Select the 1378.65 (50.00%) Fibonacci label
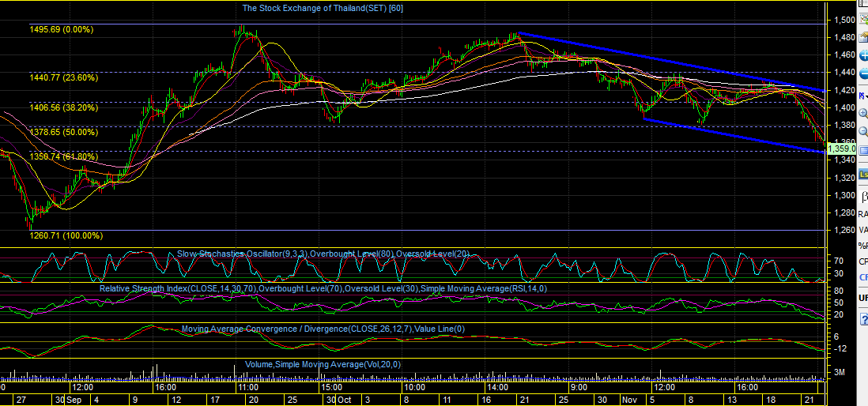The width and height of the screenshot is (868, 406). point(64,132)
